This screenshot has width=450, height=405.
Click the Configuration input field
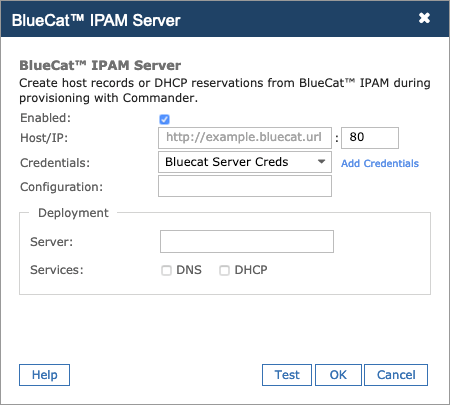pyautogui.click(x=245, y=186)
